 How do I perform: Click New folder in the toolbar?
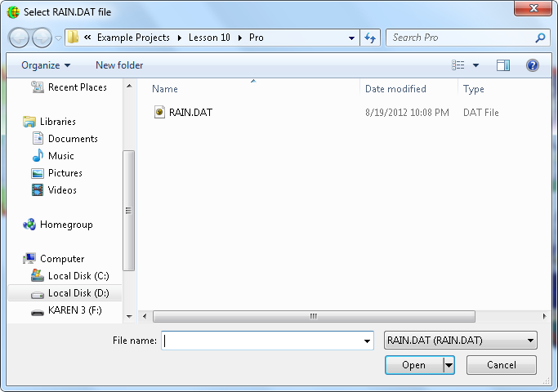119,65
